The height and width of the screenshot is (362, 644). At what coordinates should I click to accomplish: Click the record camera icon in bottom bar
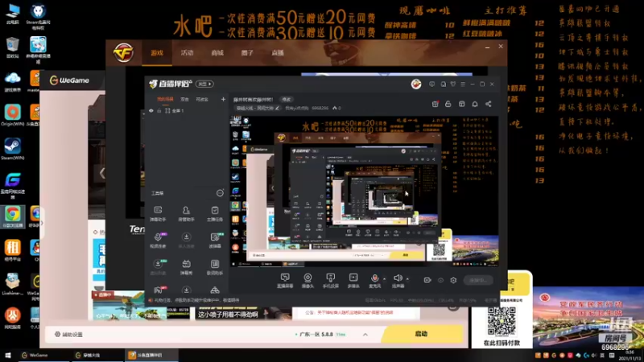427,280
